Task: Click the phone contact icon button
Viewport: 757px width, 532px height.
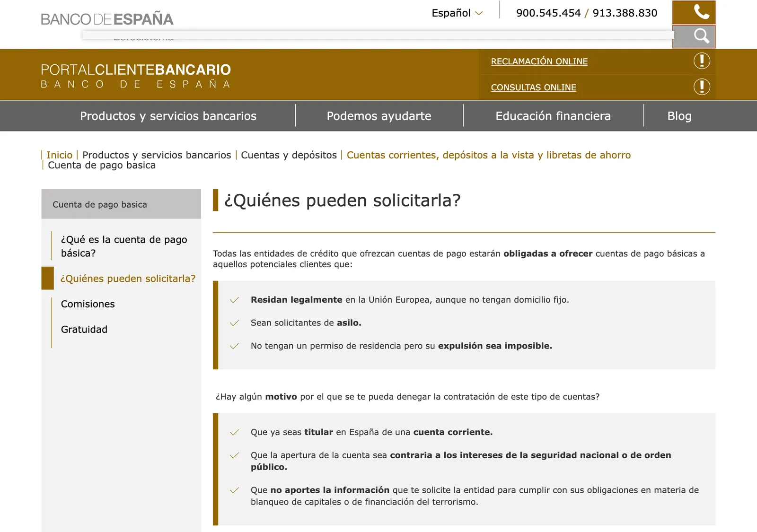Action: coord(694,12)
